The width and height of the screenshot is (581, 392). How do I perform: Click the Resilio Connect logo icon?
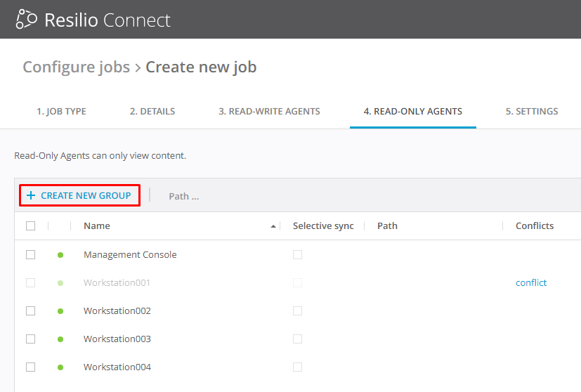click(27, 19)
